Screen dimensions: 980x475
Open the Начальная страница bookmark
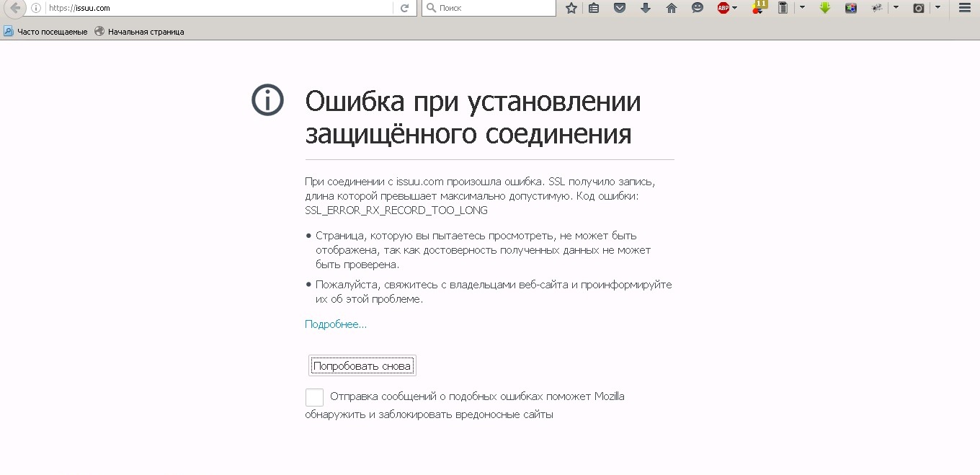pos(139,32)
